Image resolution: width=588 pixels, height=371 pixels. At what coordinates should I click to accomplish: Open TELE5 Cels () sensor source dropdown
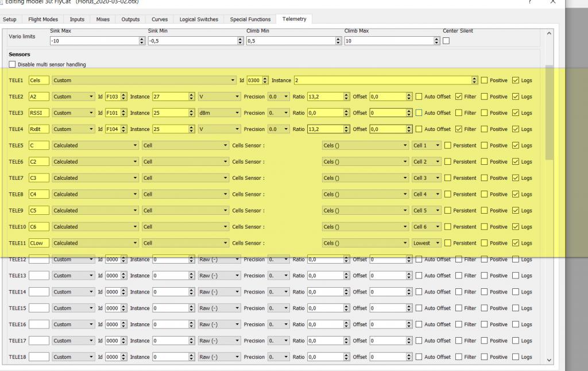[365, 145]
